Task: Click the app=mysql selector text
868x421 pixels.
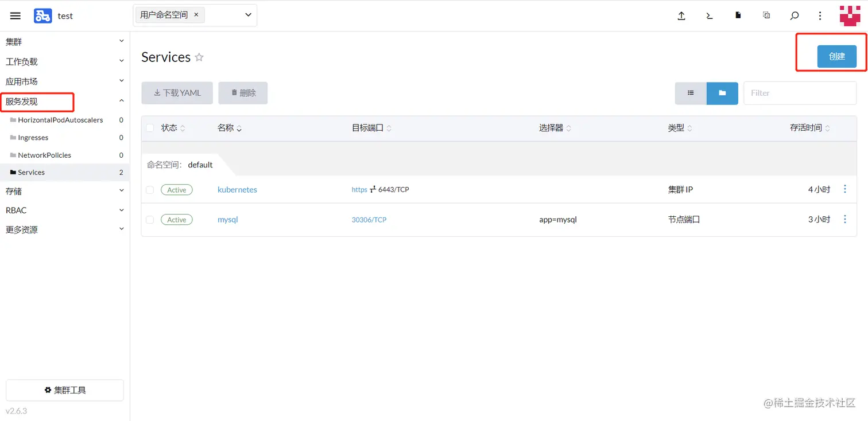Action: click(558, 220)
